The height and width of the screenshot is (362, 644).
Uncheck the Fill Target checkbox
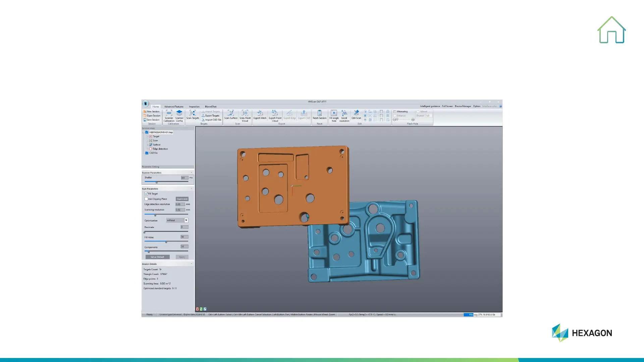146,194
